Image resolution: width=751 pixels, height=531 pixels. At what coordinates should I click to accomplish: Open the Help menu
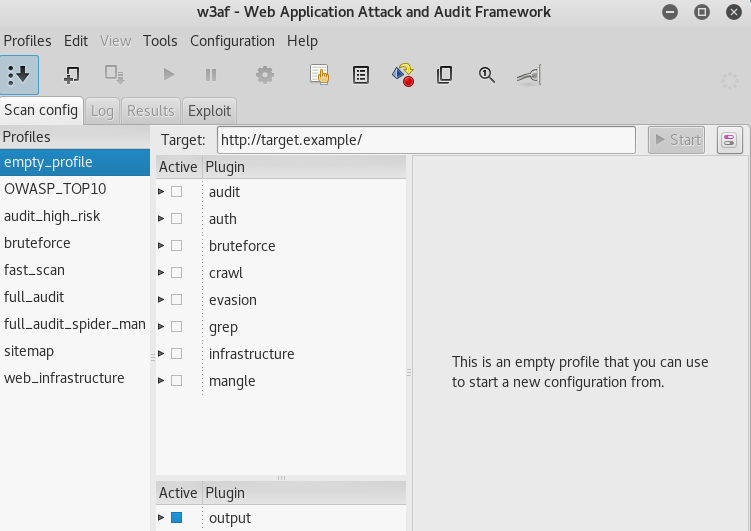pos(302,41)
